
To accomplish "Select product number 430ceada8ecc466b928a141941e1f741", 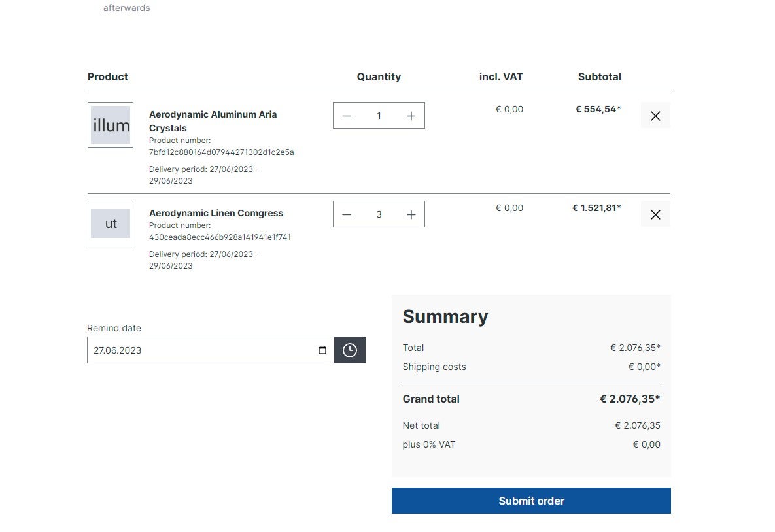I will [x=220, y=237].
